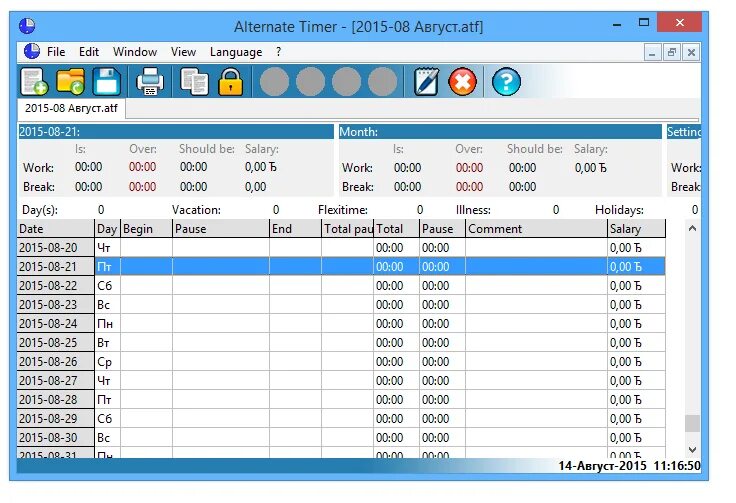Select row 2015-08-24
The width and height of the screenshot is (736, 503).
pyautogui.click(x=341, y=324)
